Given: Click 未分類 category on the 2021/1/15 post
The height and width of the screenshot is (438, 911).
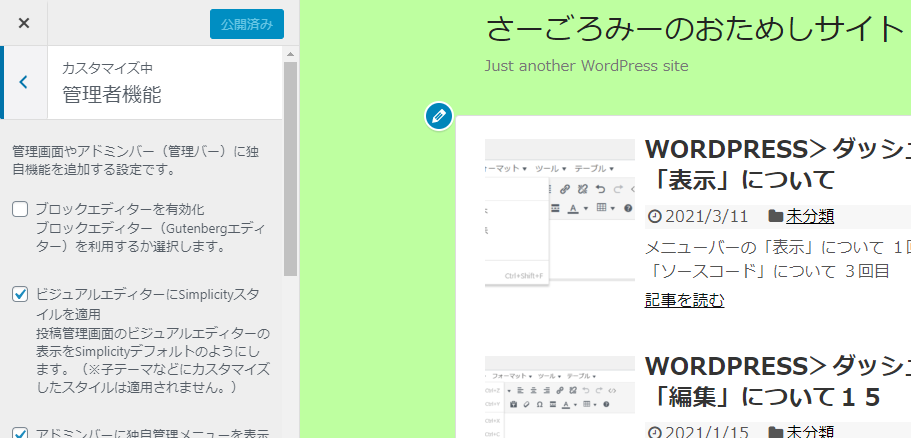Looking at the screenshot, I should coord(810,432).
